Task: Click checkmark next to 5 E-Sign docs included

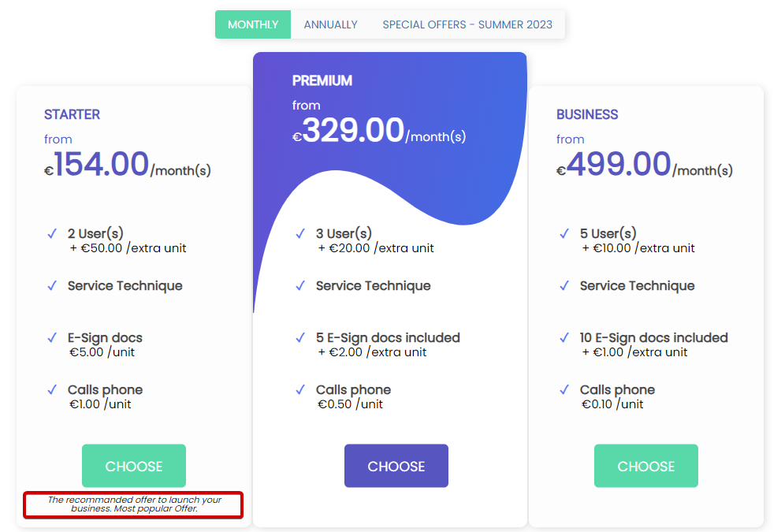Action: coord(299,338)
